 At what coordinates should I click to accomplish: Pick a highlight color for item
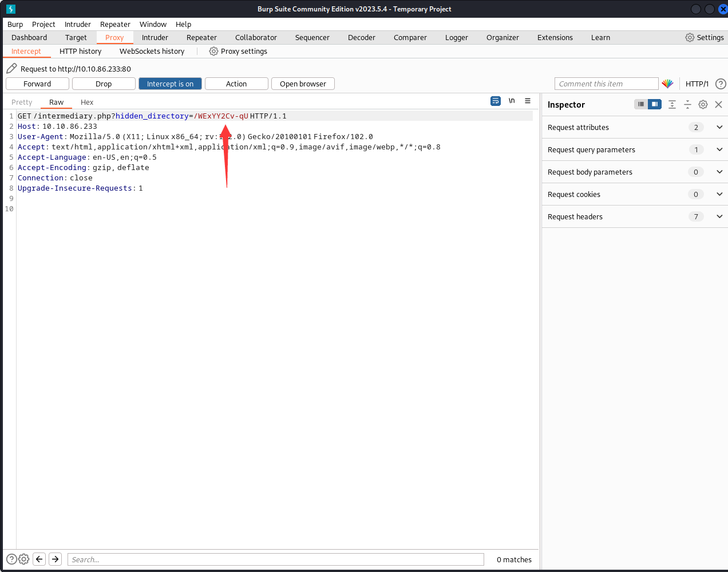pos(667,84)
